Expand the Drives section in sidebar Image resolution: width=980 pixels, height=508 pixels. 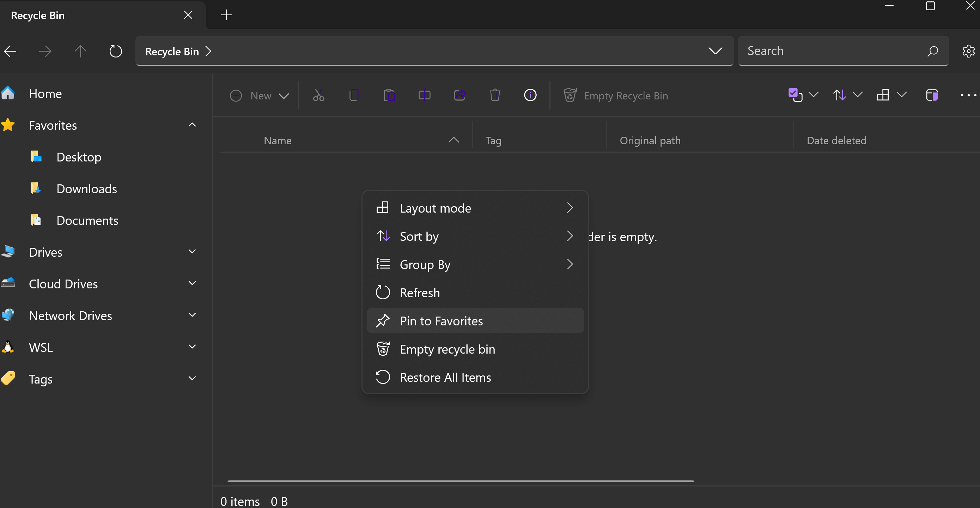click(192, 251)
